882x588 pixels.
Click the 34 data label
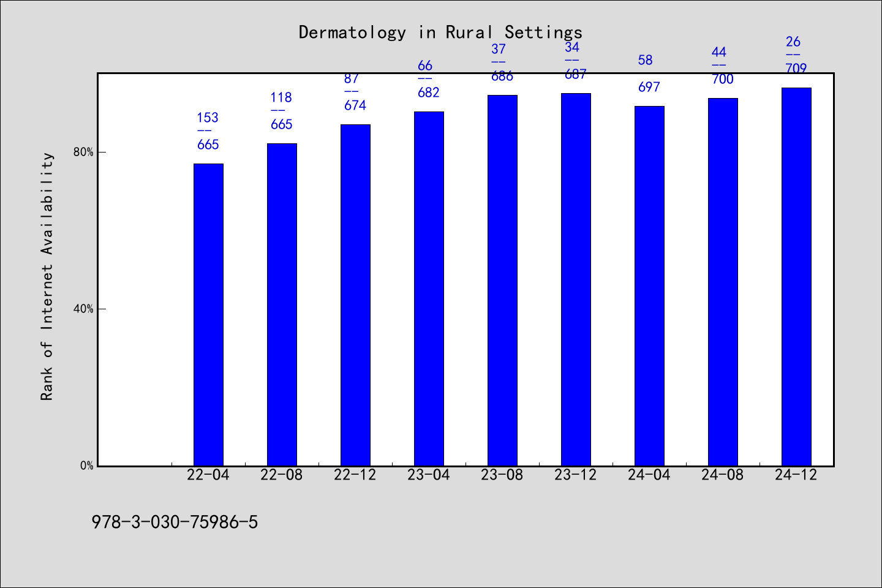572,47
